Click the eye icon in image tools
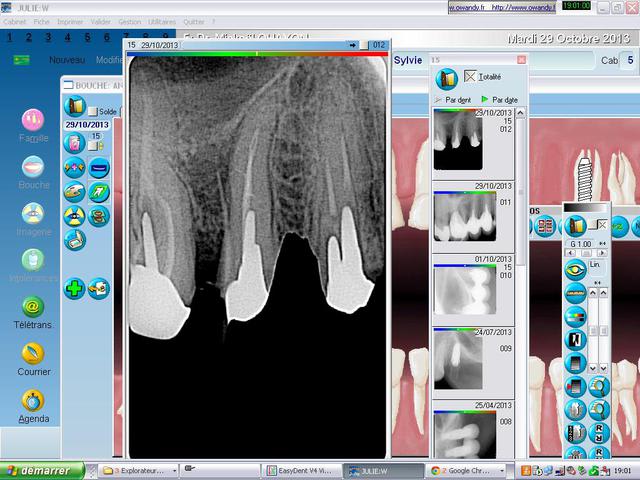 coord(574,269)
